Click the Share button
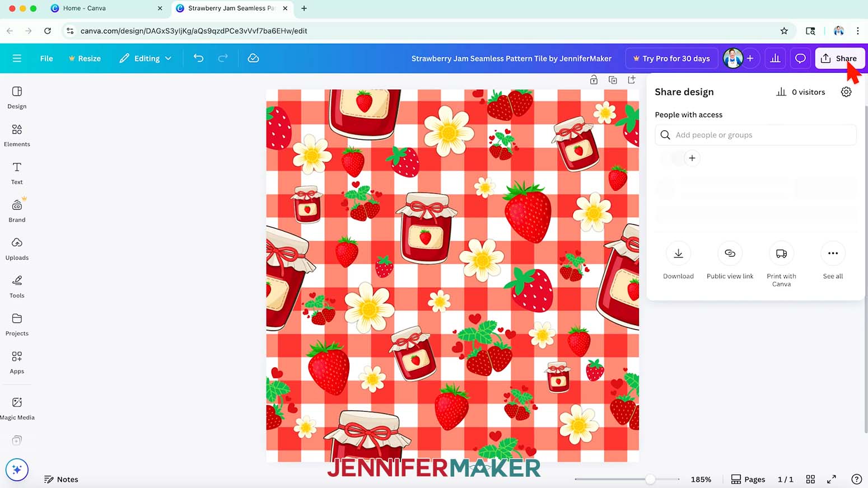Image resolution: width=868 pixels, height=488 pixels. (x=839, y=58)
